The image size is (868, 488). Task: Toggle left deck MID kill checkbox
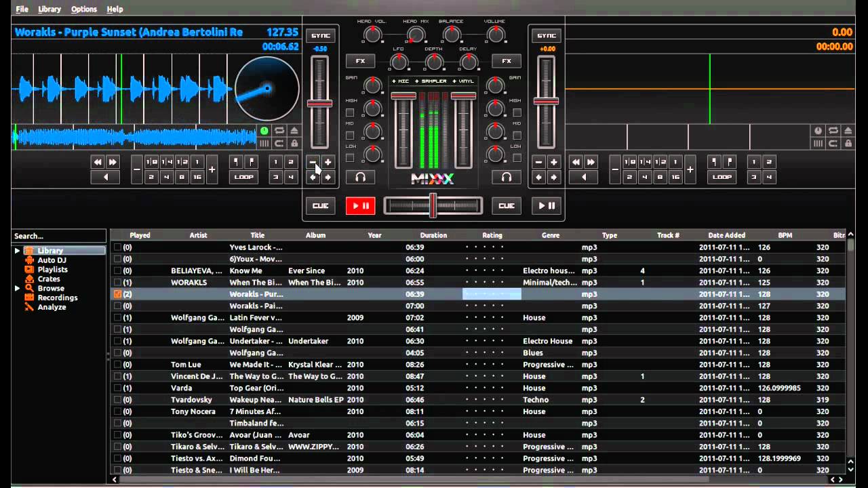(350, 135)
